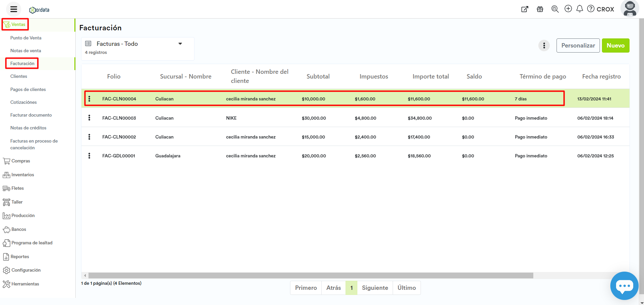The image size is (644, 305).
Task: Click the Personalizar button
Action: point(578,45)
